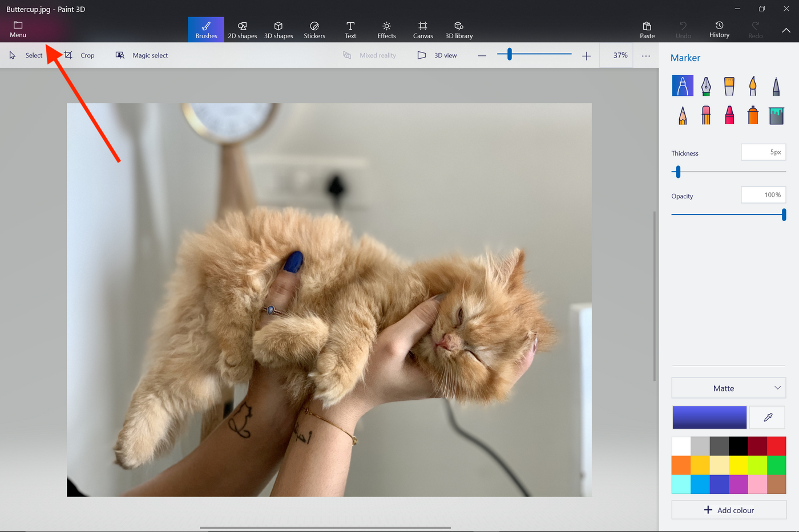Pick the Crayon brush
This screenshot has width=799, height=532.
(729, 115)
